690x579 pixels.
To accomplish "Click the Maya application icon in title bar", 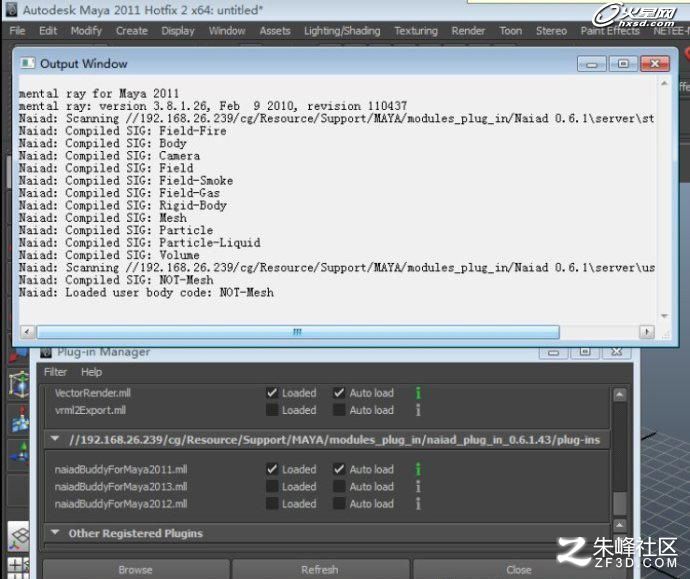I will 11,9.
